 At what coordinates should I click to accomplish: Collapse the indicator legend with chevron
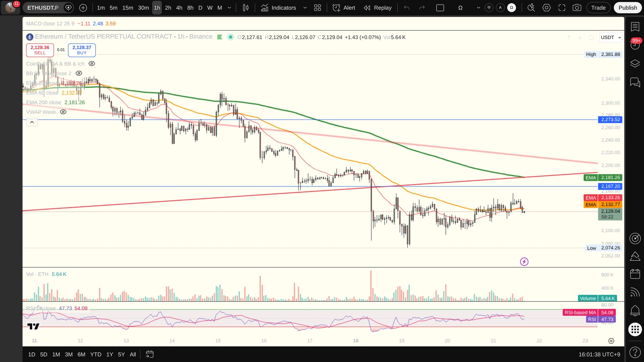point(32,122)
